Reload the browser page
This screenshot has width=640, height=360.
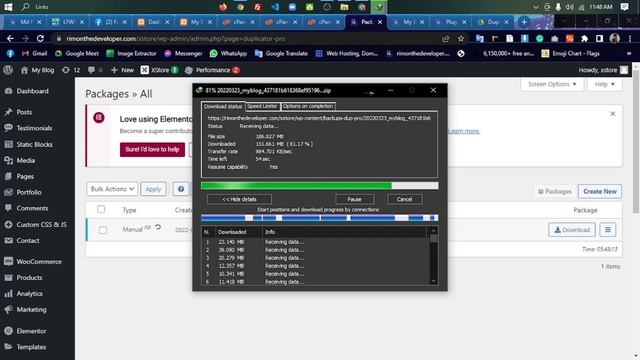(40, 39)
